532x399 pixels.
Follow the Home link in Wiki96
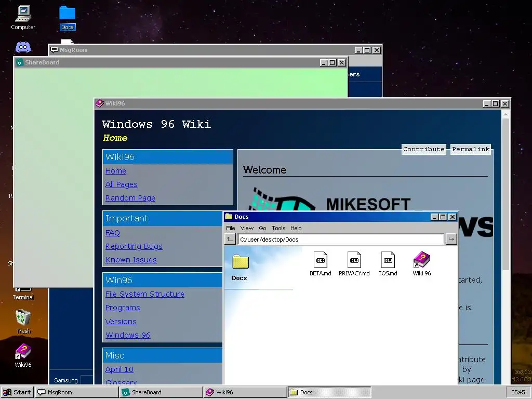(116, 171)
